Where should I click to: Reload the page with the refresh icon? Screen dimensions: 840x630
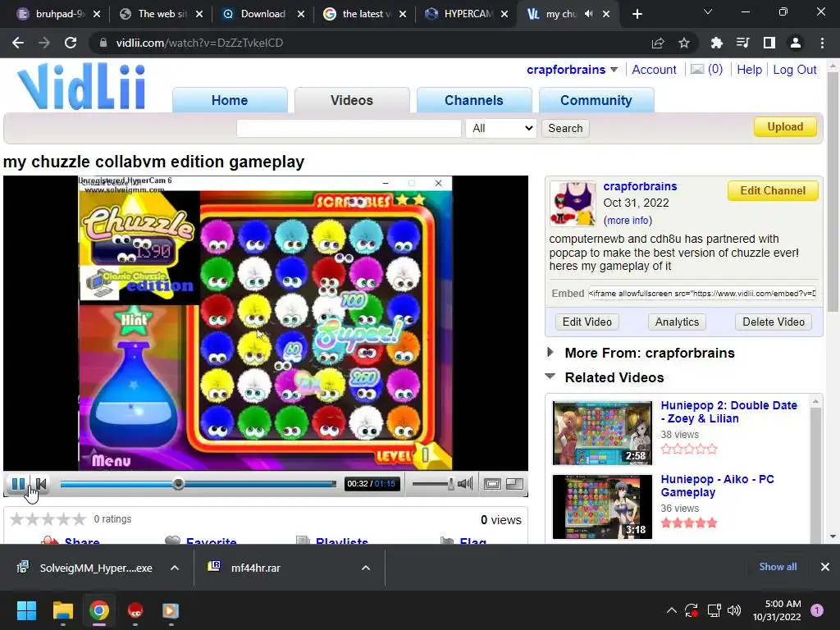click(71, 43)
